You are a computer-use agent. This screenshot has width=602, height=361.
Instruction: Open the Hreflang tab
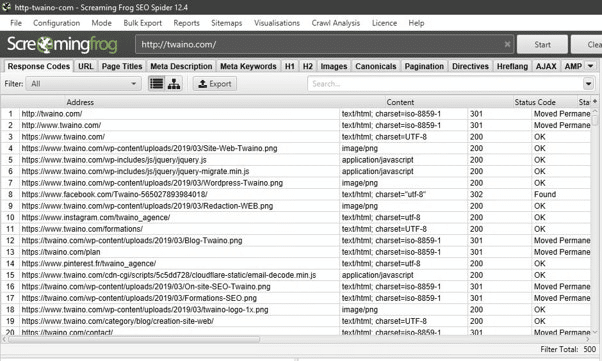[512, 66]
